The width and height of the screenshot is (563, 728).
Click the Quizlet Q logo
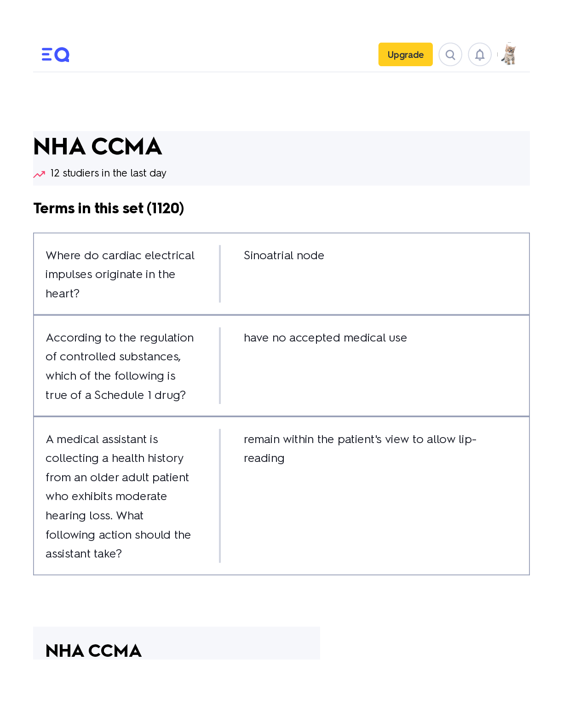[62, 54]
